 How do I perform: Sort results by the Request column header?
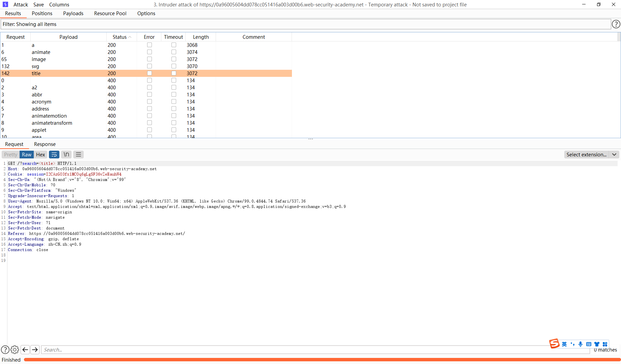(x=16, y=37)
